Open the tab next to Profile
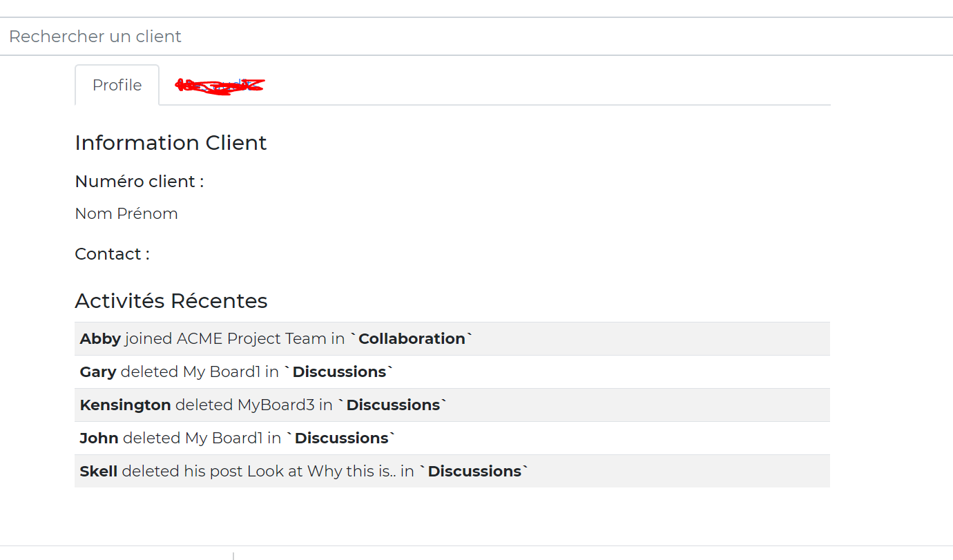Screen dimensions: 953x560 [220, 86]
